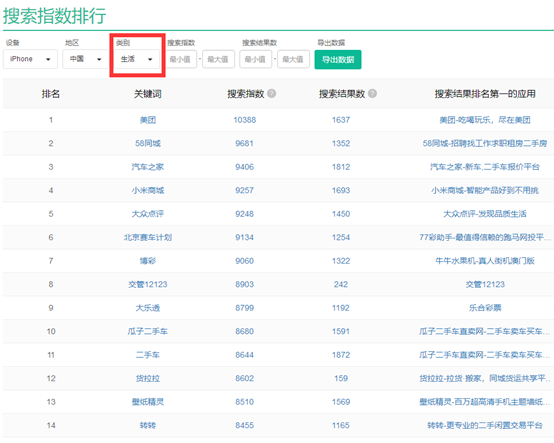Open app link 壁纸精灵-百万超高清手机主题墙纸
554x443 pixels.
[x=485, y=402]
